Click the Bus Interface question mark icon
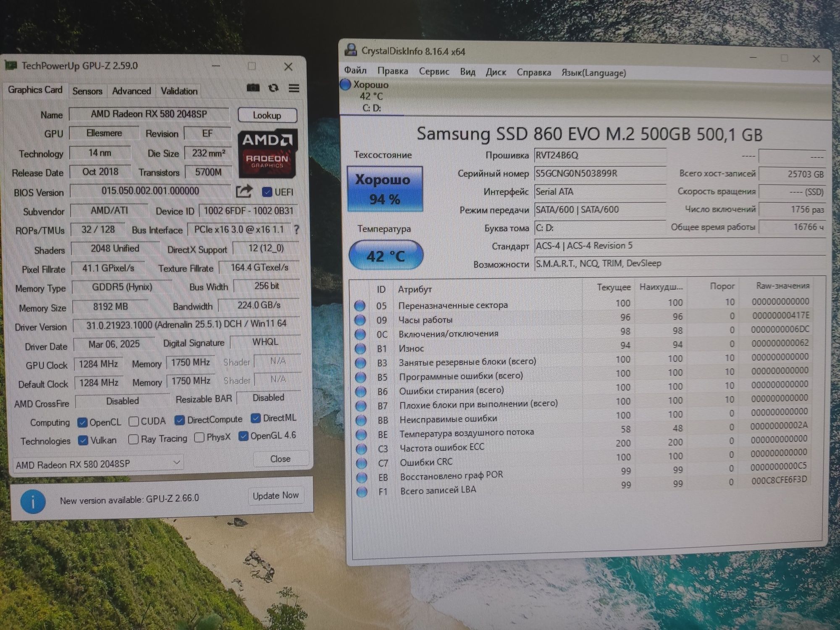Viewport: 840px width, 630px height. click(297, 229)
